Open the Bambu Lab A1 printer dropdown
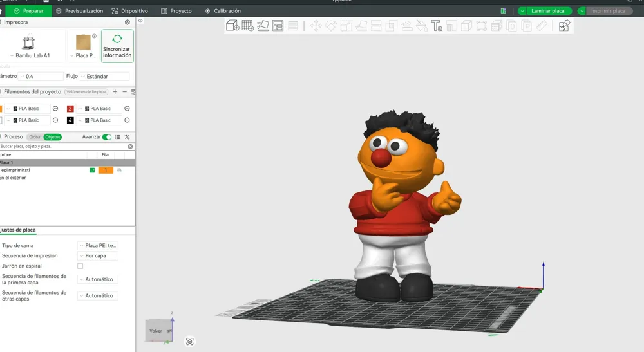 32,46
